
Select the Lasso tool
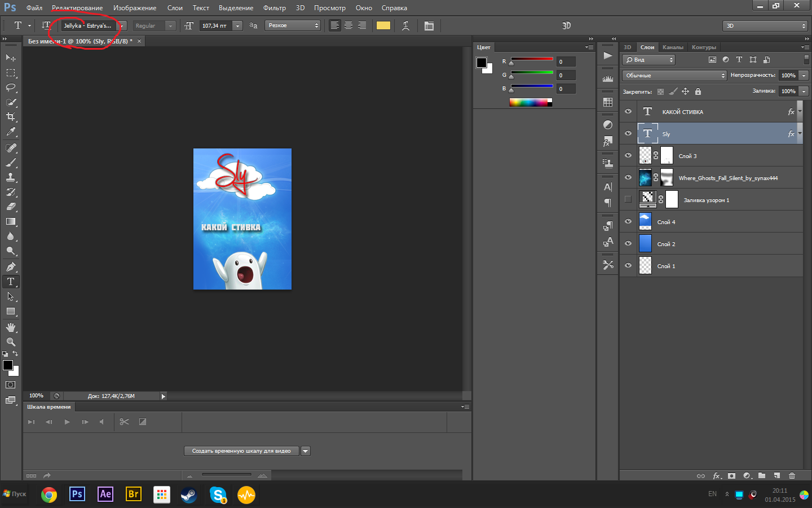11,87
